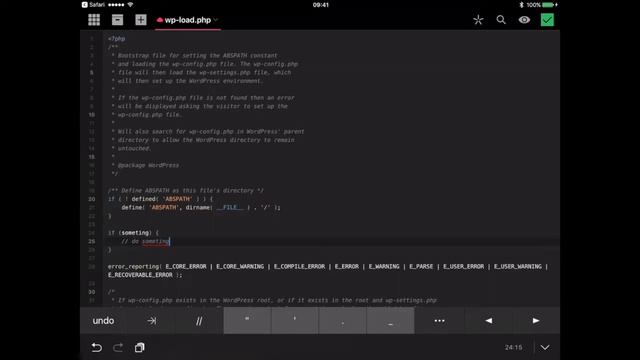Toggle preview with eye icon
640x360 pixels.
(x=524, y=20)
